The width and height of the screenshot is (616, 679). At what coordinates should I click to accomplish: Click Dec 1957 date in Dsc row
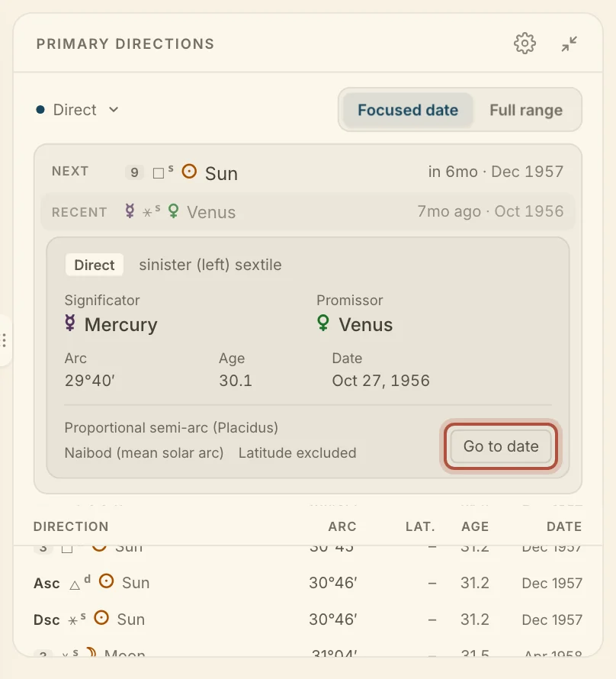click(x=552, y=619)
